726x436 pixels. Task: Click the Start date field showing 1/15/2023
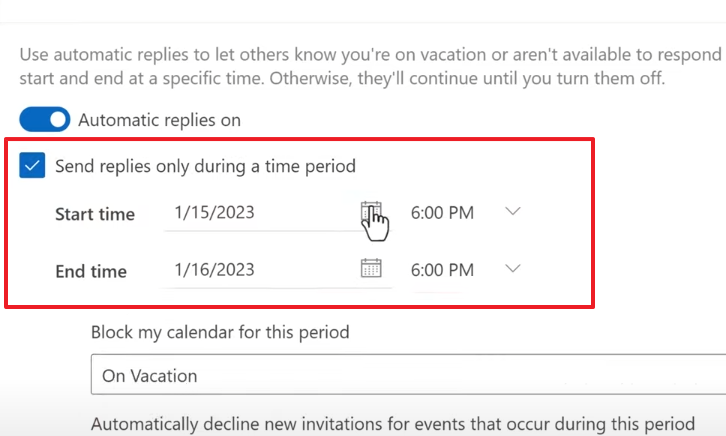pyautogui.click(x=262, y=213)
